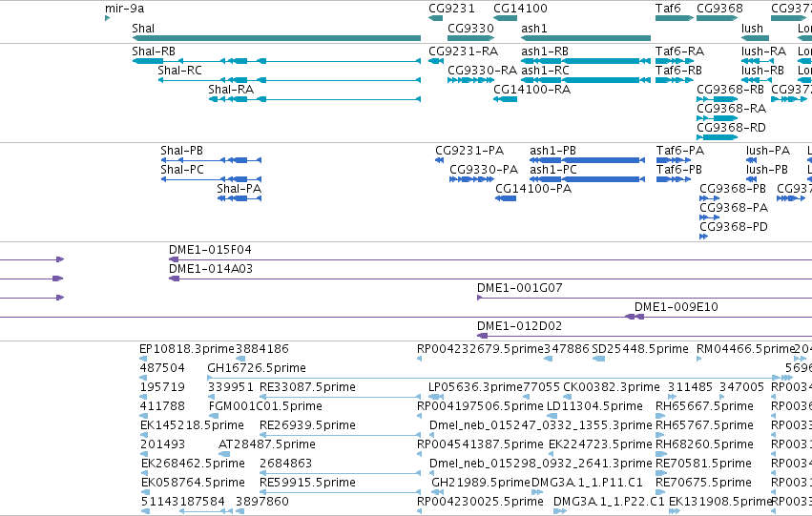Viewport: 812px width, 516px height.
Task: Click the mir-9a gene label
Action: [124, 9]
